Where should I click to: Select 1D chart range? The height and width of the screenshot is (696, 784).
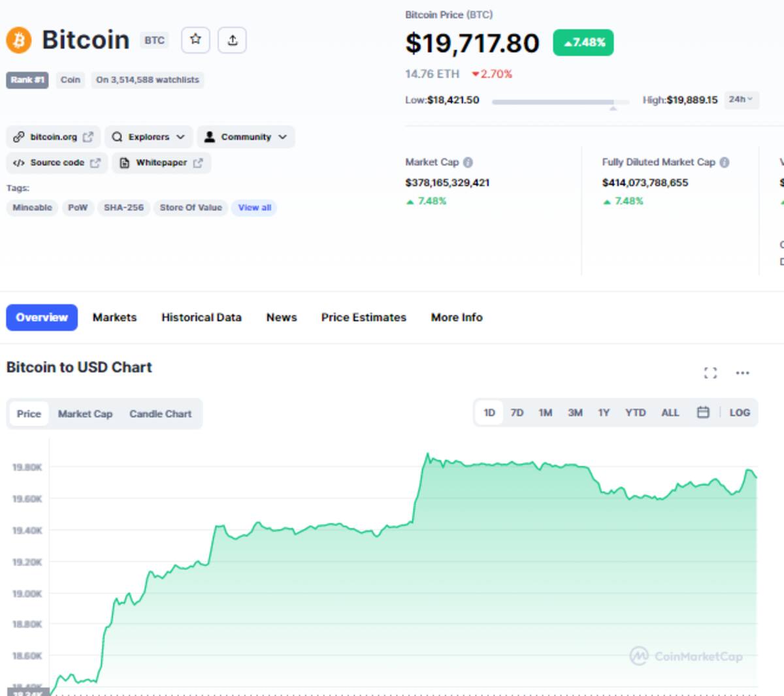tap(489, 413)
